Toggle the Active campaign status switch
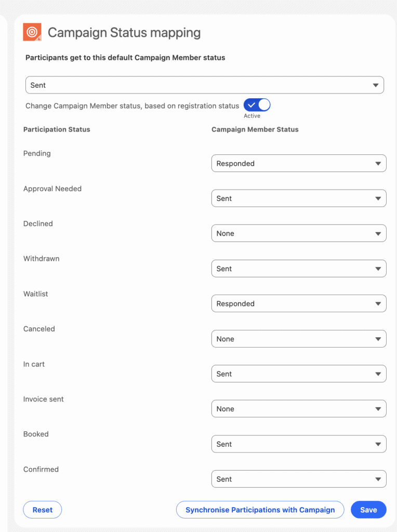The width and height of the screenshot is (397, 532). tap(257, 105)
